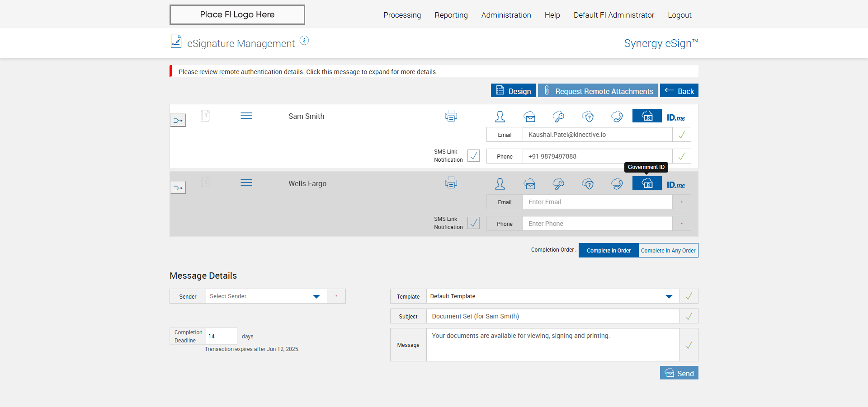Viewport: 868px width, 407px height.
Task: Click the signing order arrow icon for Wells Fargo
Action: [178, 188]
